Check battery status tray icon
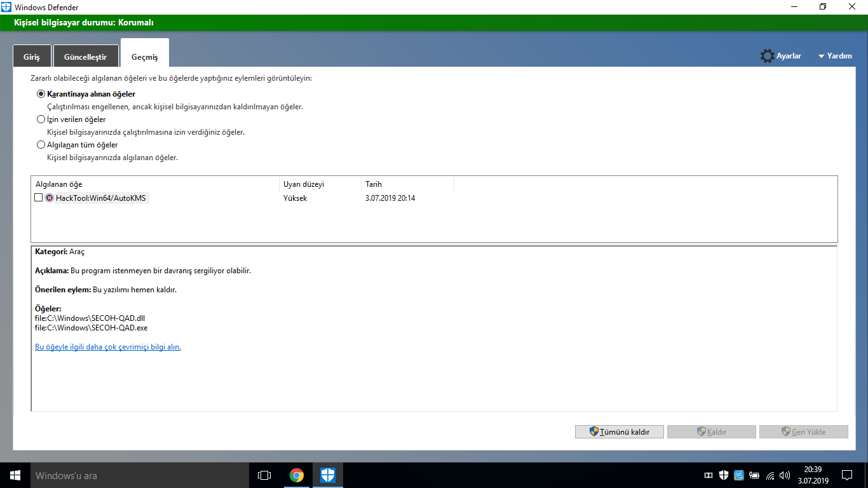The height and width of the screenshot is (488, 868). [x=754, y=475]
